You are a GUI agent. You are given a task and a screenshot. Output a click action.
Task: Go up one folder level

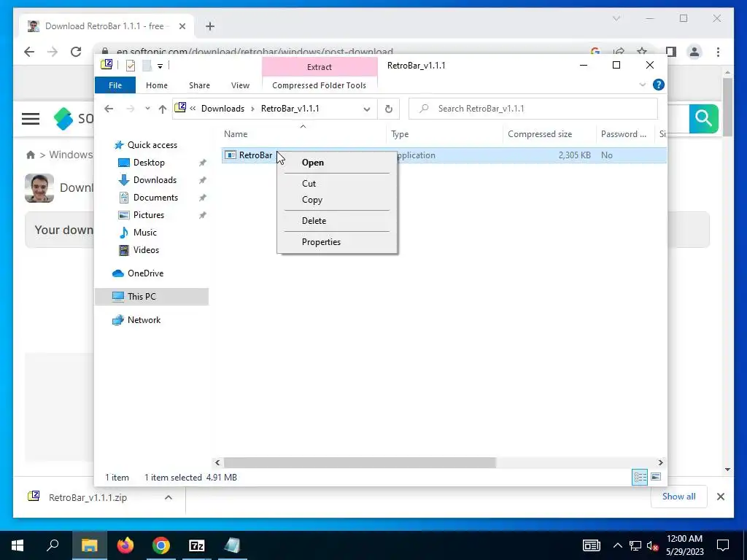(x=163, y=109)
